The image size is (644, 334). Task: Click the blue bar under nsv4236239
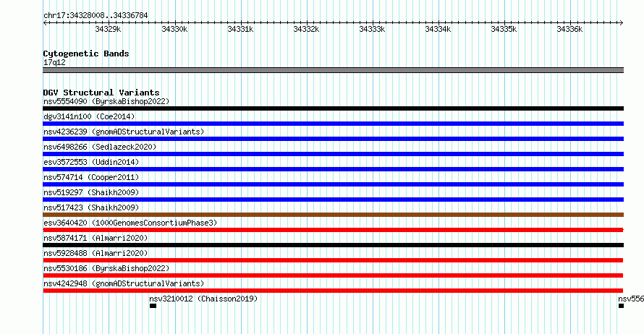coord(333,139)
